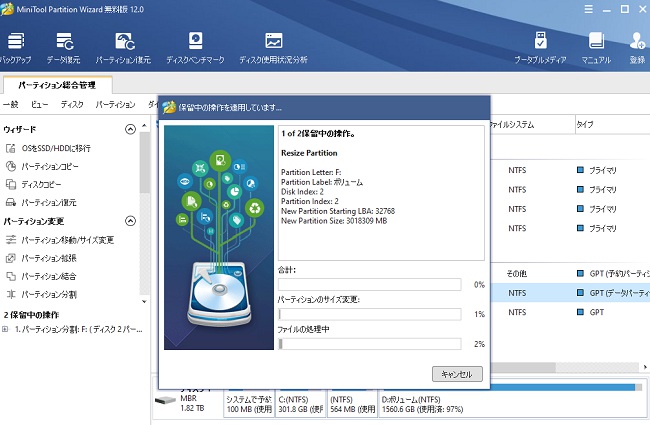Screen dimensions: 650x425
Task: Open the バックアップ backup tool icon
Action: pos(15,48)
